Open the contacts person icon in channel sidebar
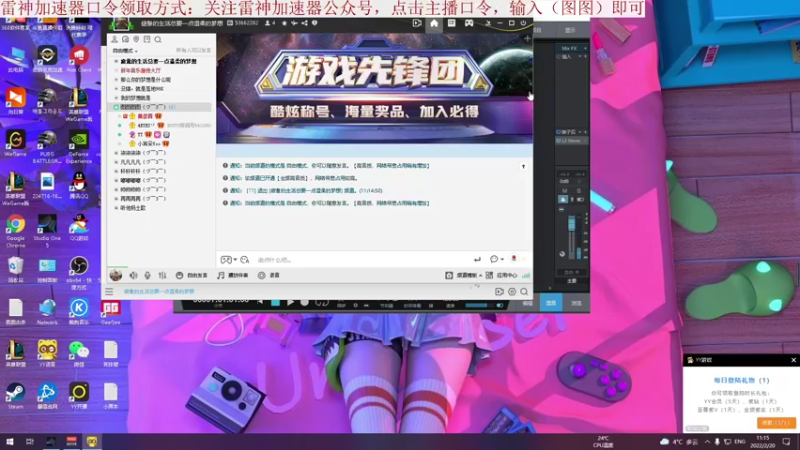This screenshot has width=800, height=450. tap(115, 39)
